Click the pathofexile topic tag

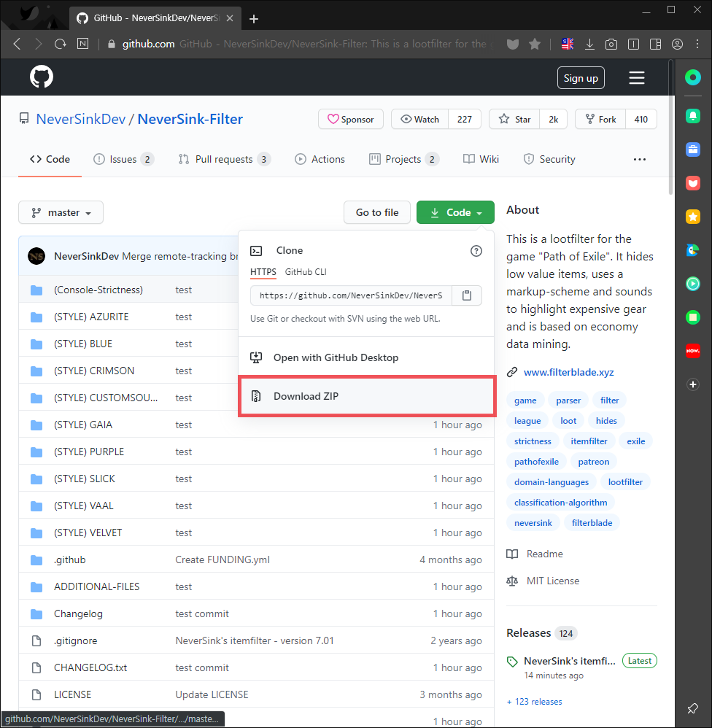(536, 462)
